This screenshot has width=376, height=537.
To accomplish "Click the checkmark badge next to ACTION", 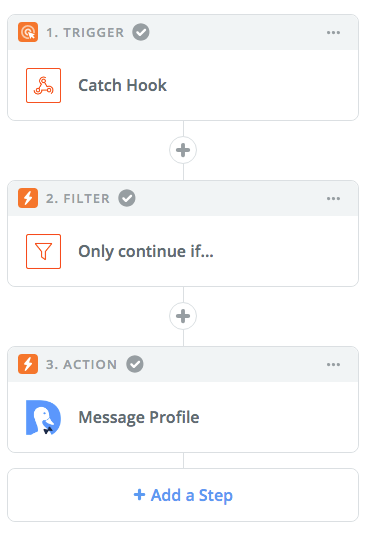I will pyautogui.click(x=135, y=364).
